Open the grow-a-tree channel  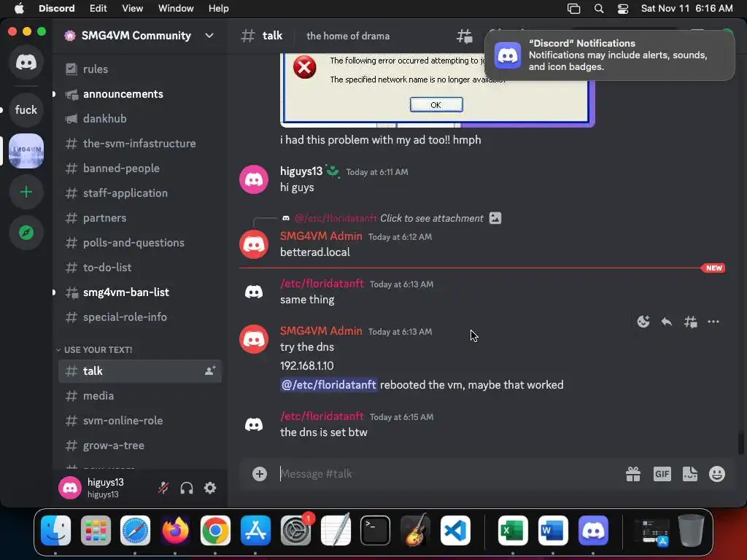coord(140,446)
